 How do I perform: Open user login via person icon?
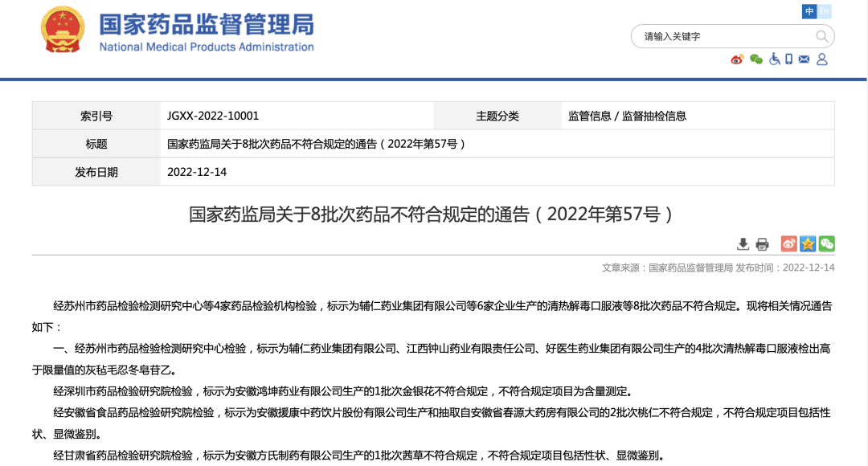(x=821, y=59)
